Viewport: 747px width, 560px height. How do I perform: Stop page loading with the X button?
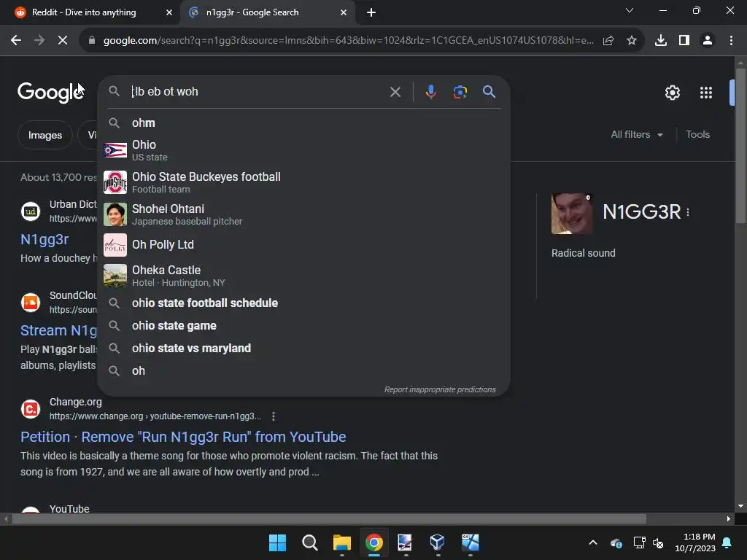pos(63,41)
